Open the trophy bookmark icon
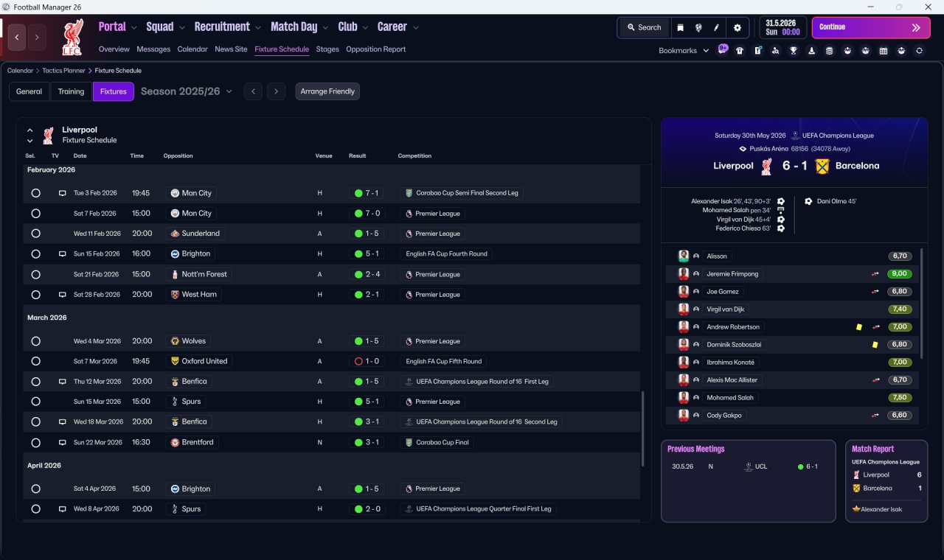This screenshot has width=944, height=560. 794,51
